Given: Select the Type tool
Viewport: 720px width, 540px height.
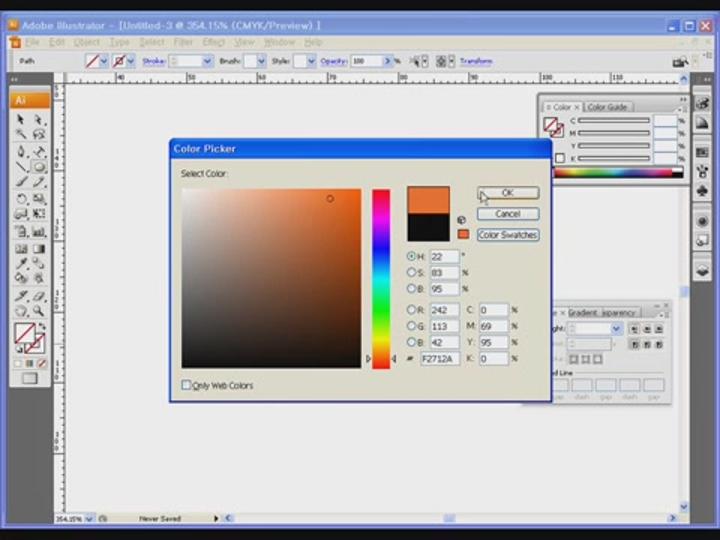Looking at the screenshot, I should (x=39, y=151).
